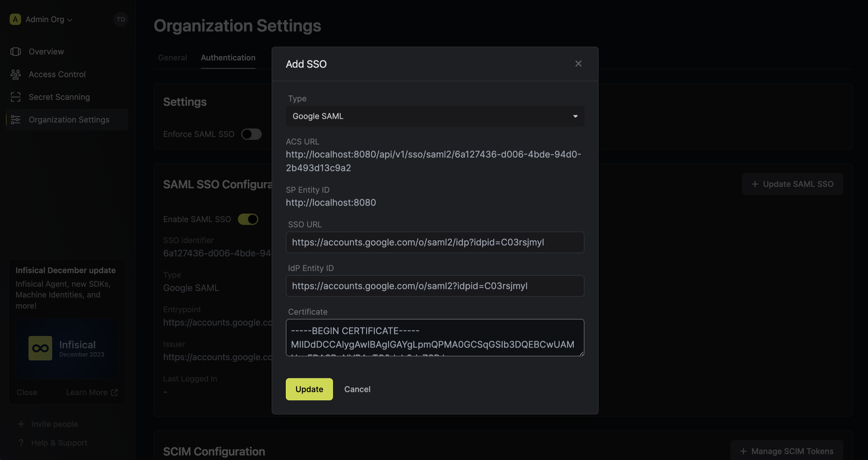
Task: Click the Learn More external link icon
Action: [115, 392]
